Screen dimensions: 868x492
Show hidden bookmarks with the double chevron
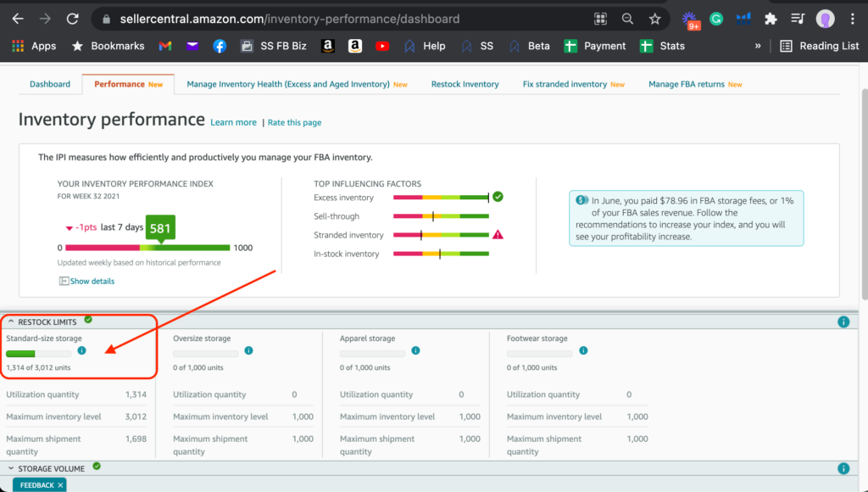pos(757,46)
